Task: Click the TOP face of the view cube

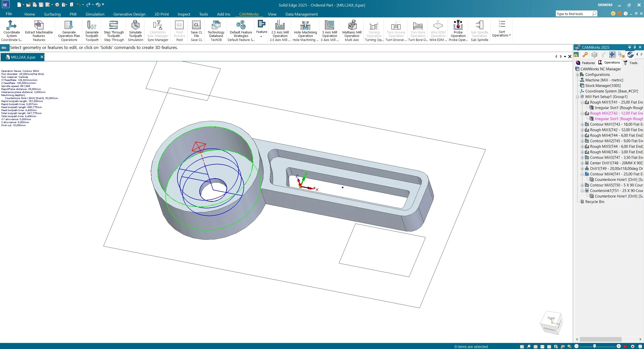Action: point(550,318)
